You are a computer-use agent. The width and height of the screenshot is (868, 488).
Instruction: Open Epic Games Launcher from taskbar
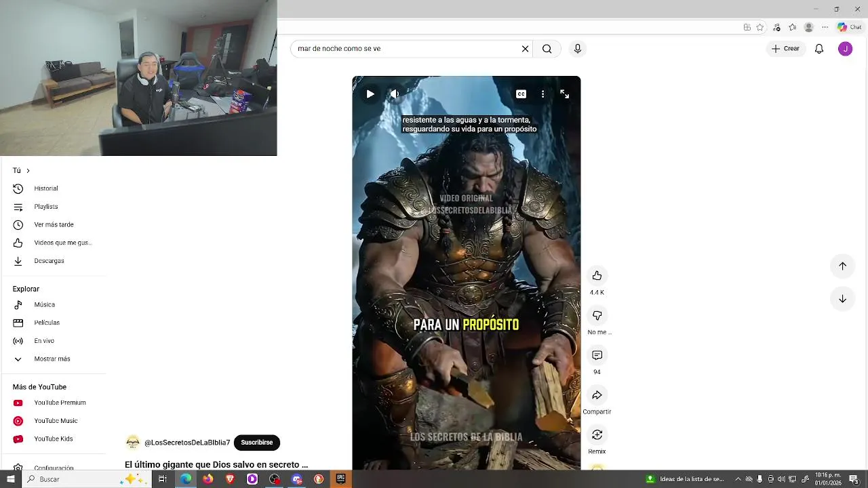point(340,479)
